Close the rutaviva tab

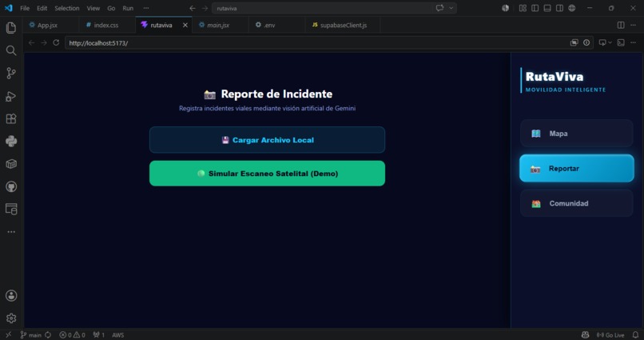pyautogui.click(x=185, y=25)
